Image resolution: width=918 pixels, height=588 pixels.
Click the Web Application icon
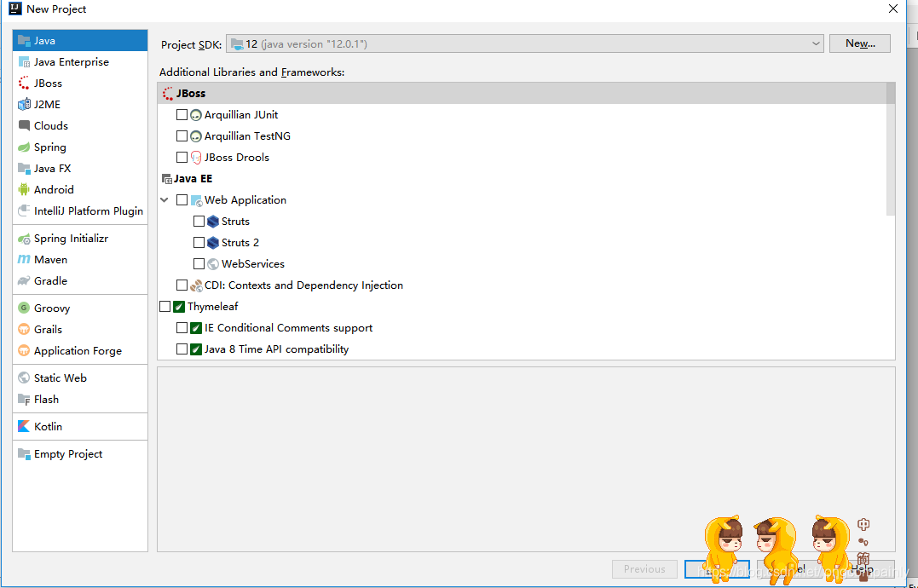pyautogui.click(x=196, y=200)
